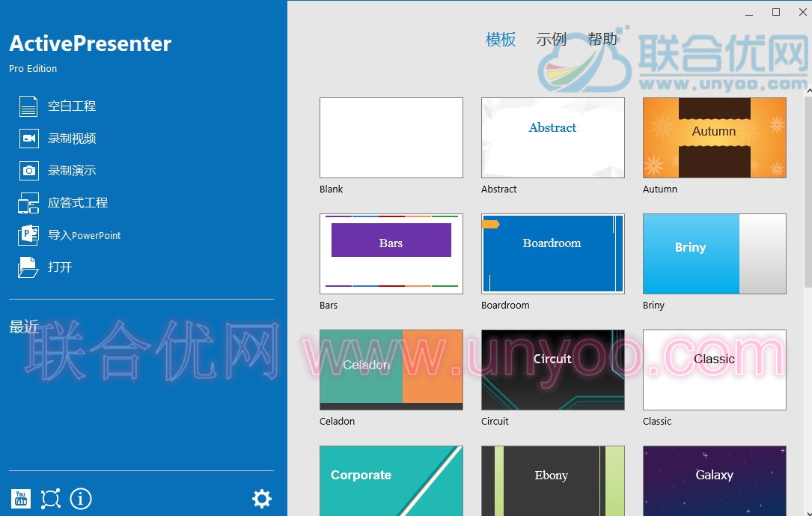Click the record demonstration camera icon
The width and height of the screenshot is (812, 516).
click(29, 171)
